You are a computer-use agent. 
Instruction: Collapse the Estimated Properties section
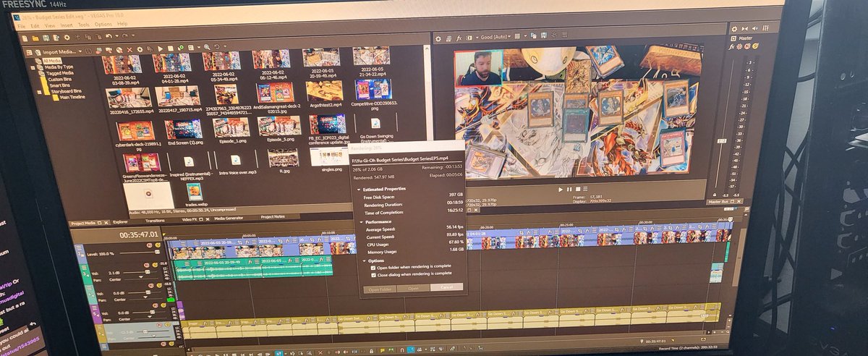pyautogui.click(x=359, y=190)
